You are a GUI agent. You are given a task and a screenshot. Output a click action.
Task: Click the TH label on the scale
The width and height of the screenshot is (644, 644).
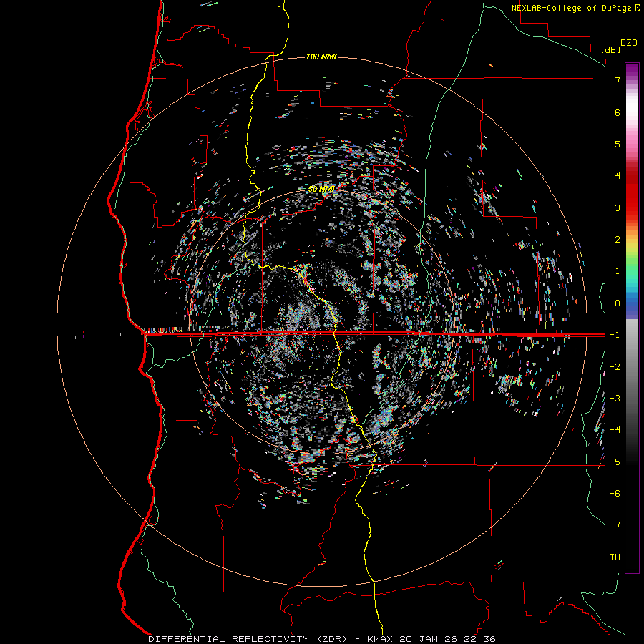615,557
